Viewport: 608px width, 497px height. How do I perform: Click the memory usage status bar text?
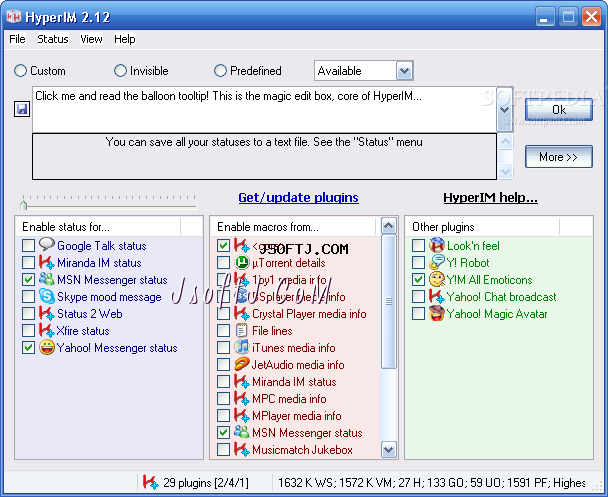pos(432,483)
